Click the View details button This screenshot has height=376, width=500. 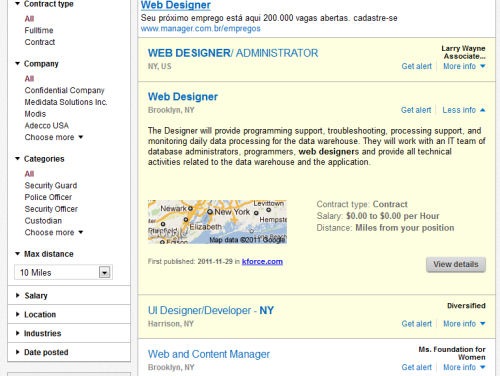(x=456, y=264)
